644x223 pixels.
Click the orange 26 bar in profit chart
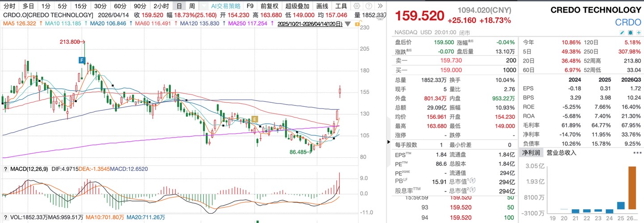pos(632,188)
